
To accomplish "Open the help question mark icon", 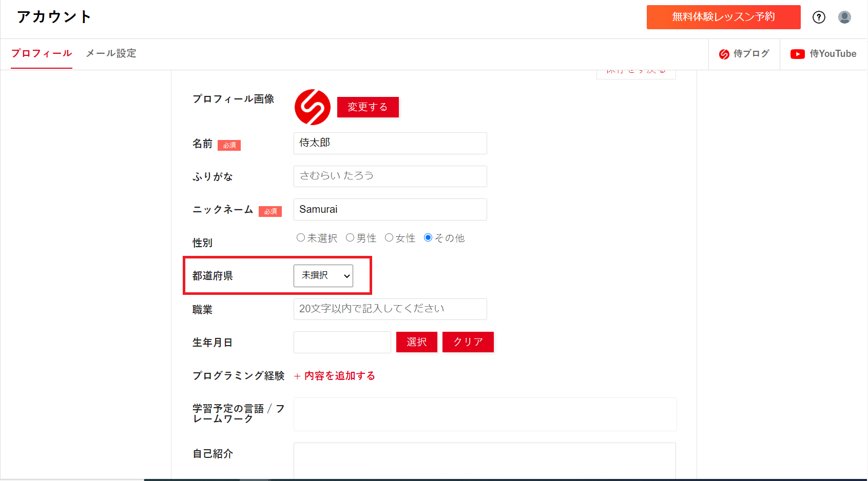I will tap(819, 17).
